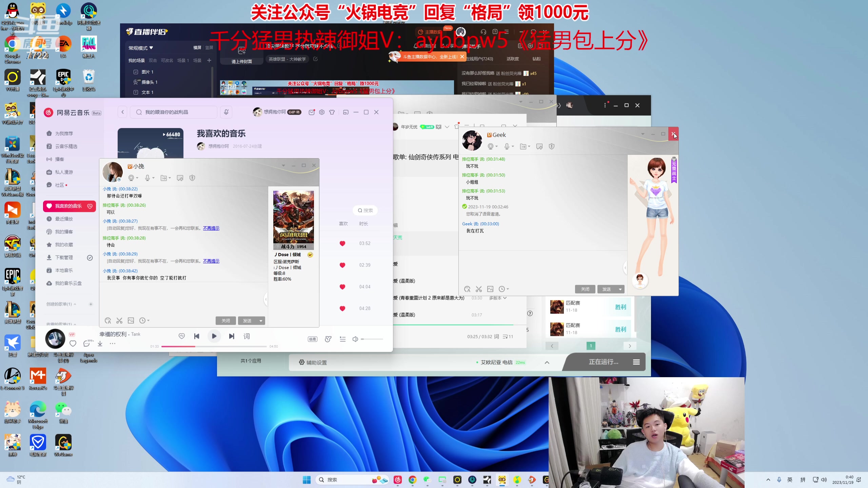Expand video call options in Geek chat
Screen dimensions: 868x488
point(497,146)
